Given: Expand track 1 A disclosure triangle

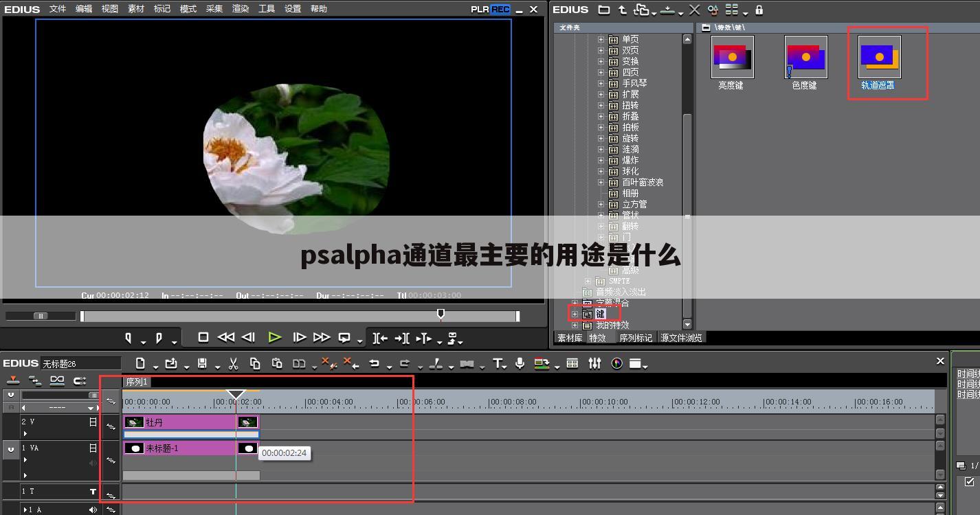Looking at the screenshot, I should (26, 510).
